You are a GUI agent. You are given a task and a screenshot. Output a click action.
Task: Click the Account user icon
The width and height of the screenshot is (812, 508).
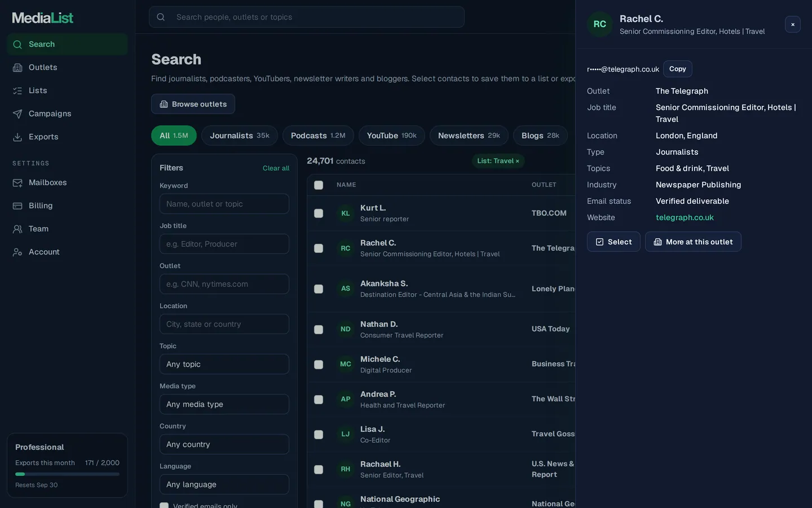(x=17, y=252)
